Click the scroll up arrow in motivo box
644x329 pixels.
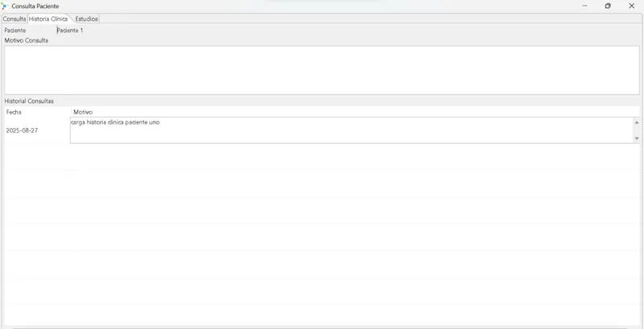637,122
